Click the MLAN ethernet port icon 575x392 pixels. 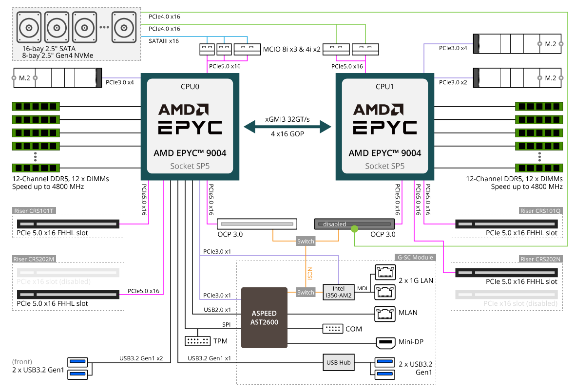click(384, 314)
